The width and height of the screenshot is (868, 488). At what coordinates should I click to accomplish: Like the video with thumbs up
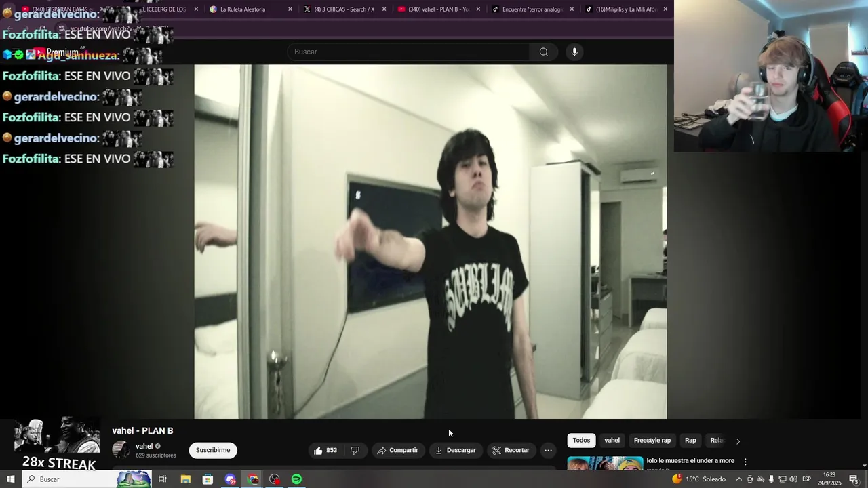coord(325,450)
